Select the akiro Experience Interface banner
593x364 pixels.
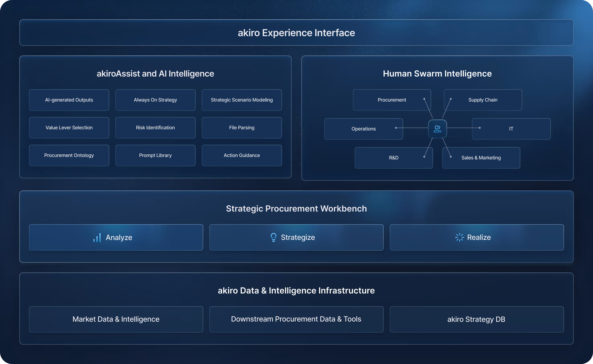point(296,33)
